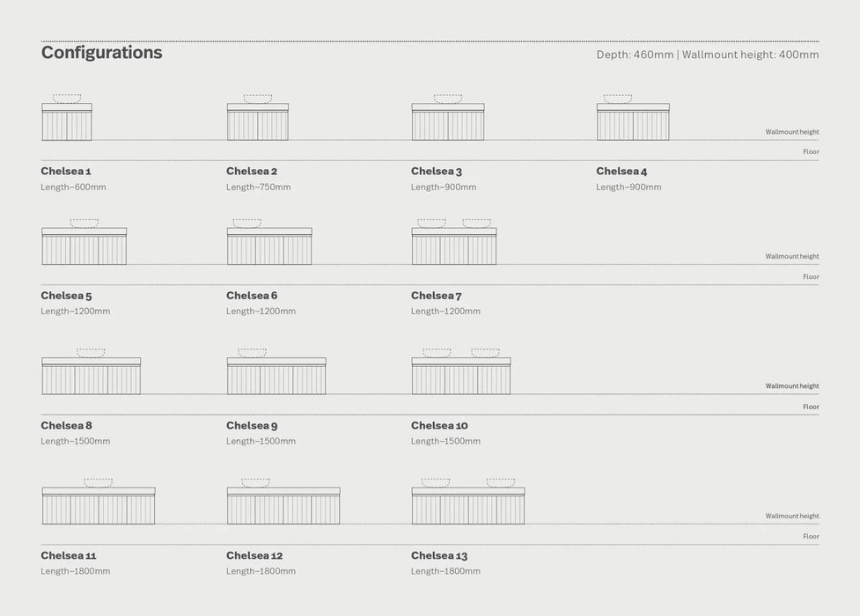Click the Chelsea 9 cabinet drawing
Viewport: 860px width, 616px height.
pos(276,377)
